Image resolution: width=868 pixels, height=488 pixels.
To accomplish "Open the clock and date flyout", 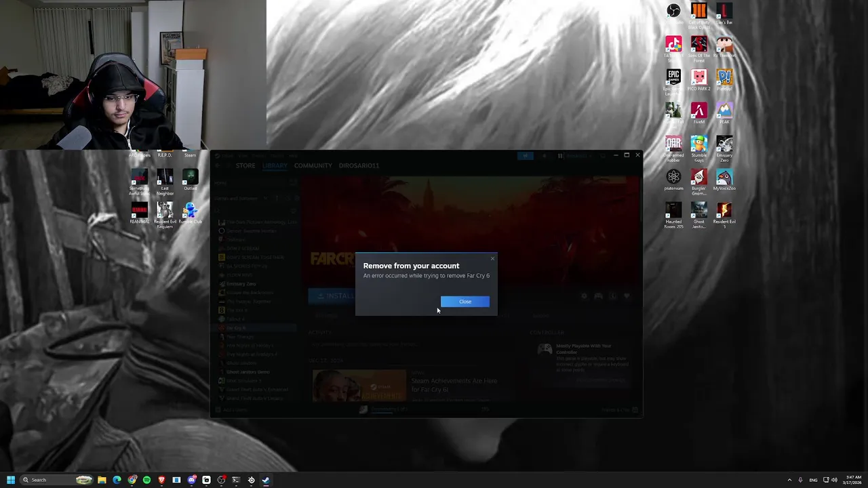I will 853,480.
